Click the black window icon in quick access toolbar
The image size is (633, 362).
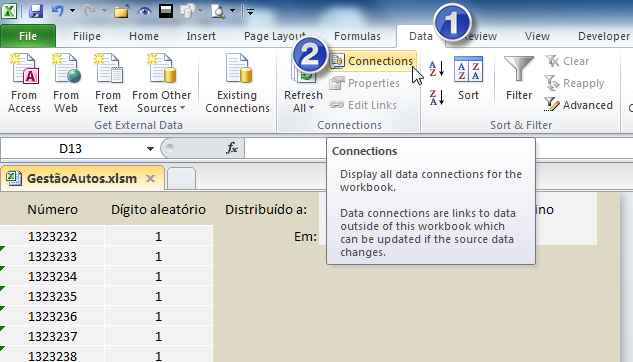pos(166,11)
